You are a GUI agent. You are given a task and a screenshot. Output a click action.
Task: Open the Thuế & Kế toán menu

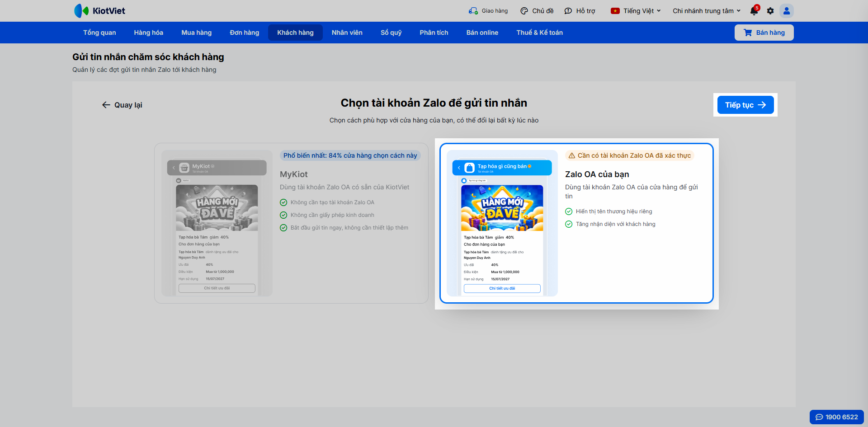click(539, 33)
